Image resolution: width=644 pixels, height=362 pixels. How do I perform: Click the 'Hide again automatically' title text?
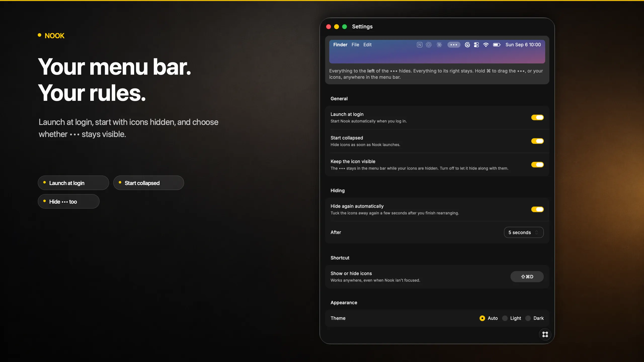(x=357, y=206)
